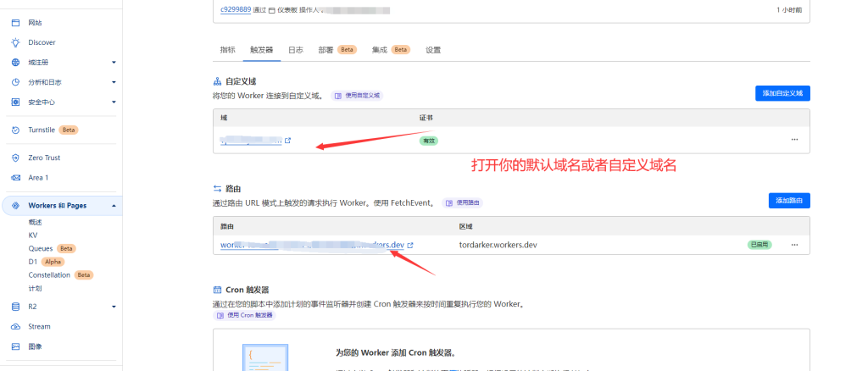Select 概述 under Workers 和 Pages

(36, 222)
